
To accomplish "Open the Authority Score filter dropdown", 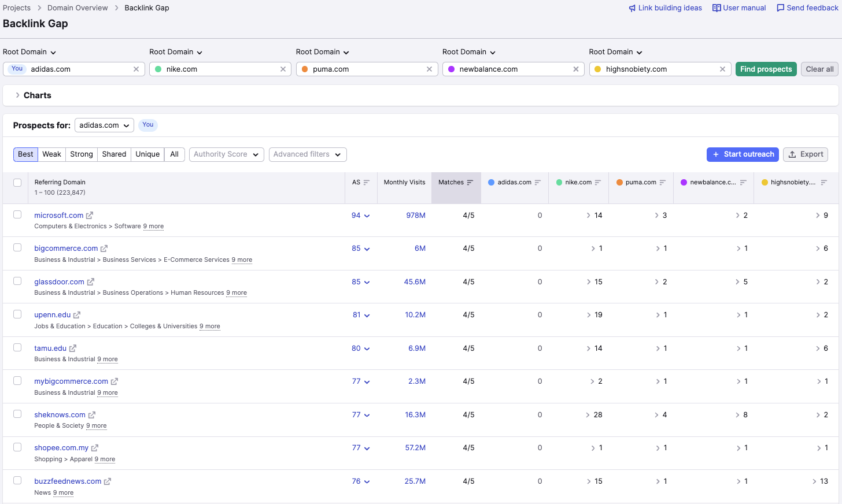I will point(226,154).
